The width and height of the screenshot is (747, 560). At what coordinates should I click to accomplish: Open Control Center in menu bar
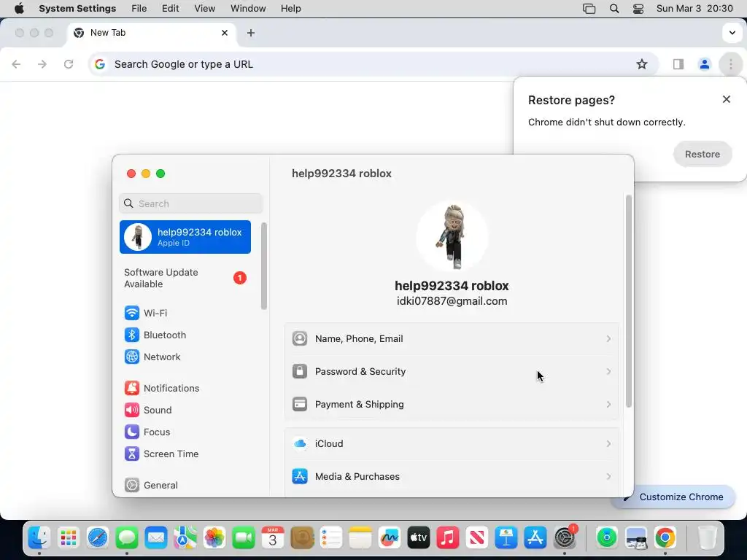coord(638,9)
